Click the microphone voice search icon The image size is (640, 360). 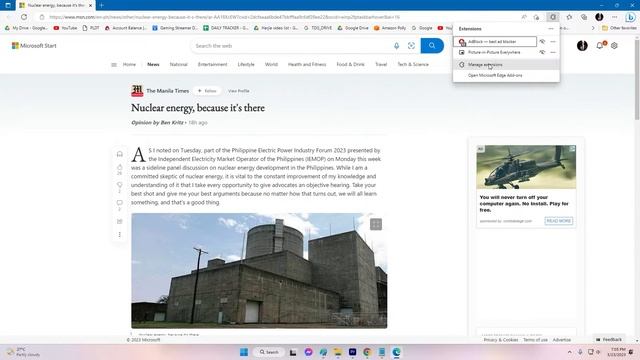click(396, 46)
